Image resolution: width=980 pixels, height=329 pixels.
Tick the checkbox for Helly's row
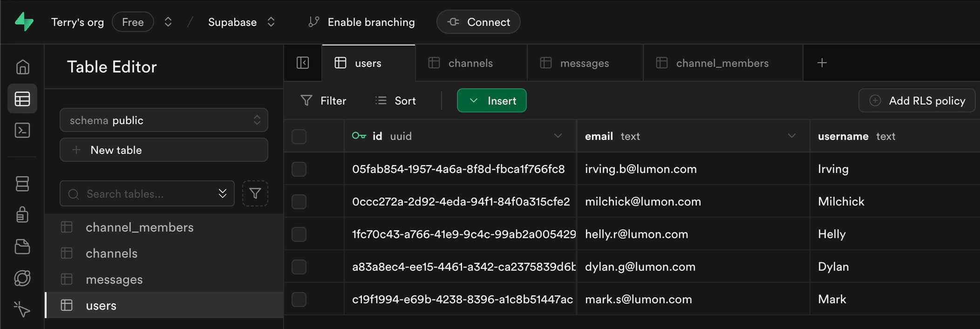point(299,234)
